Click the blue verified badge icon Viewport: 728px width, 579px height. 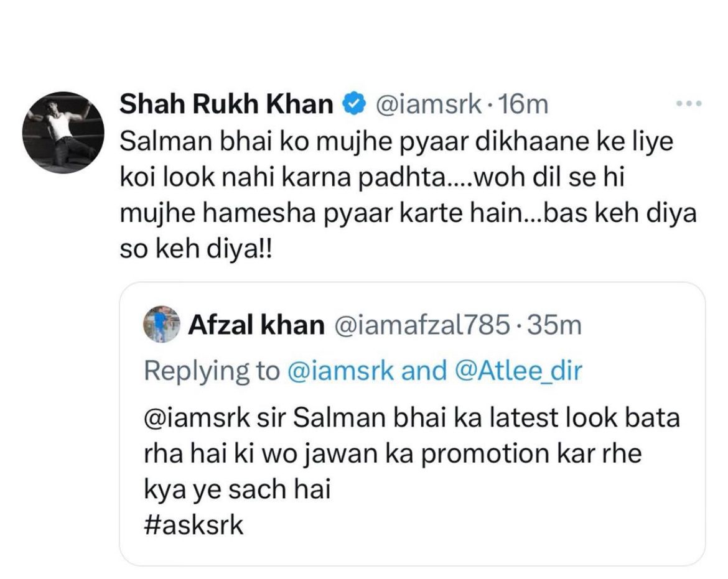pos(354,104)
